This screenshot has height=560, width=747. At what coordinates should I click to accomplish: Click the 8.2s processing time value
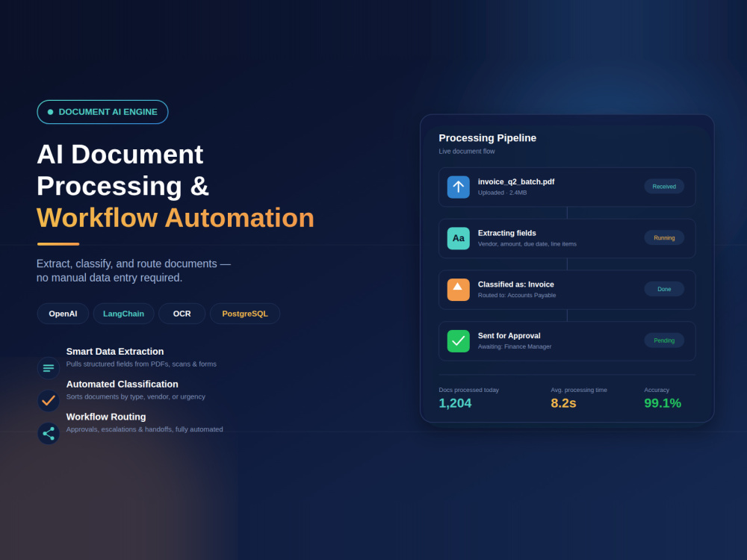point(563,403)
